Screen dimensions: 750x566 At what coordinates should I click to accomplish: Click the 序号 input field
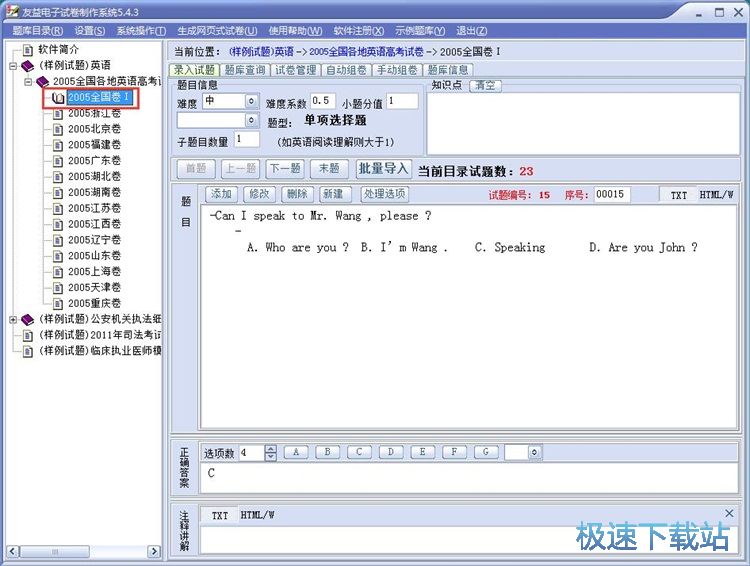click(612, 194)
